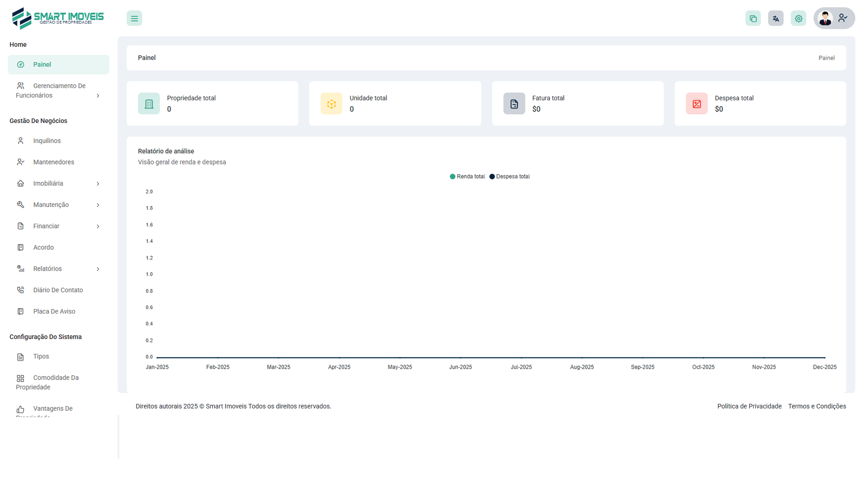Click the Smart Imoveis logo

(57, 19)
